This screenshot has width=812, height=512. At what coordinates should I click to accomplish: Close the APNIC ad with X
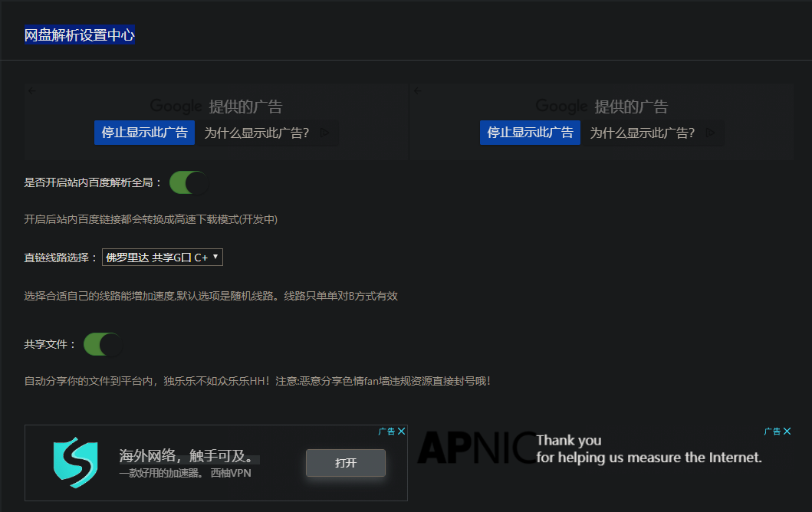click(x=787, y=432)
